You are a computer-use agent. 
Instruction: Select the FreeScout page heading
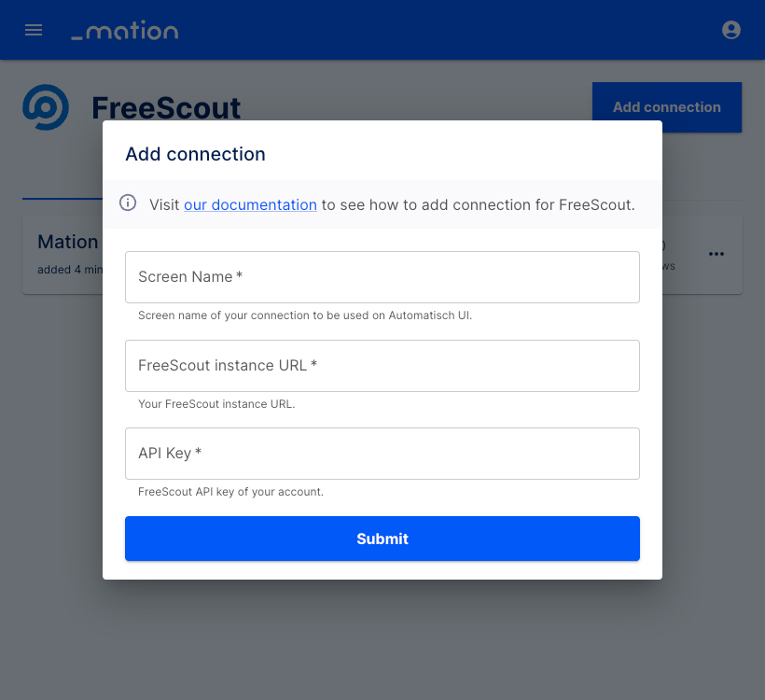click(x=166, y=108)
